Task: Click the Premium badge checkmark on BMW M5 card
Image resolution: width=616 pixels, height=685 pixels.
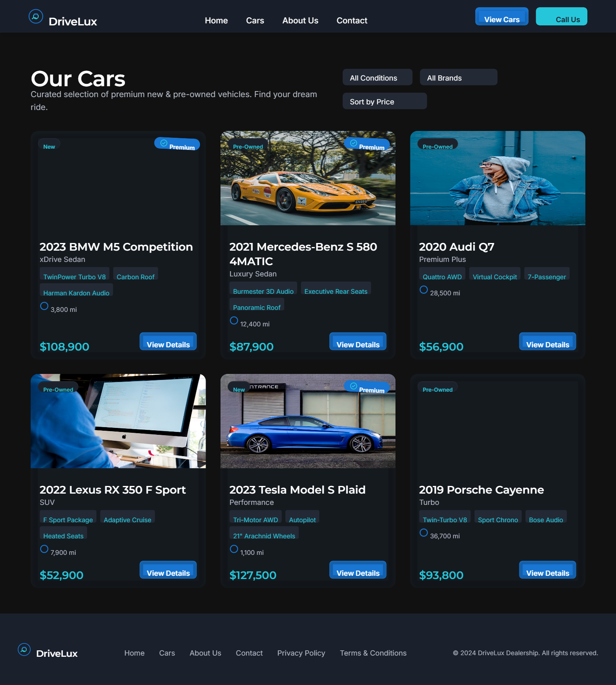Action: click(x=164, y=143)
